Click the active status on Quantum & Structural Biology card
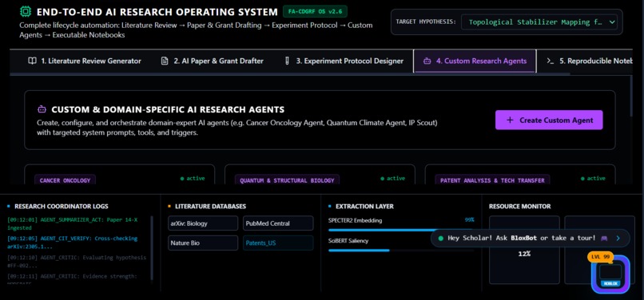Viewport: 644px width, 300px height. pyautogui.click(x=392, y=179)
